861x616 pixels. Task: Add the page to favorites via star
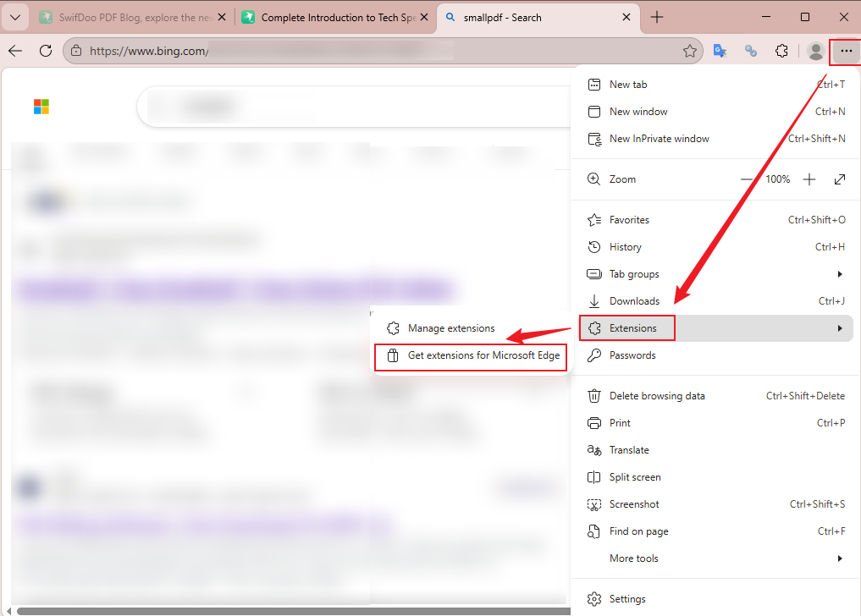[689, 50]
